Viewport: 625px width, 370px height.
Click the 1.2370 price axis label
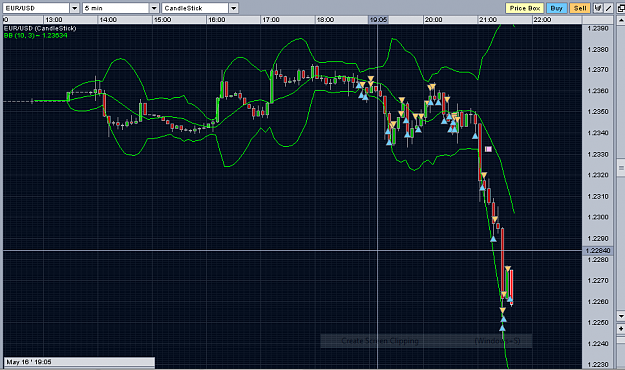click(598, 70)
